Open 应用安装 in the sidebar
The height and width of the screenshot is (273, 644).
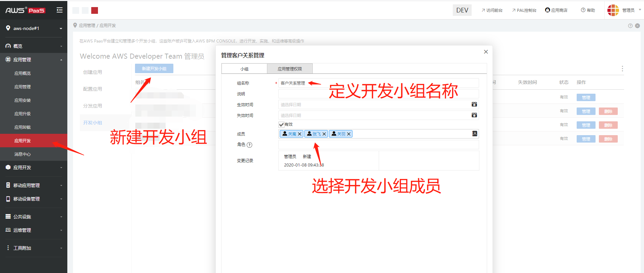tap(23, 100)
